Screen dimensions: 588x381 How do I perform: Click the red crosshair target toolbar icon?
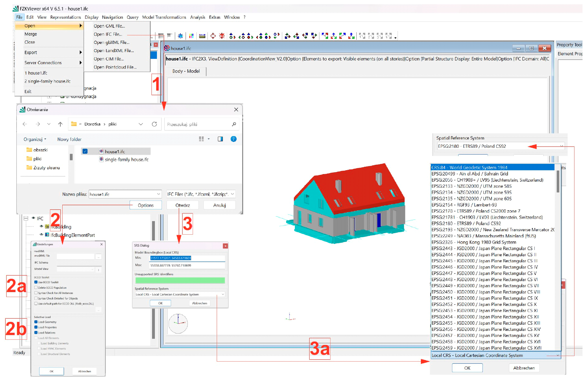point(213,36)
